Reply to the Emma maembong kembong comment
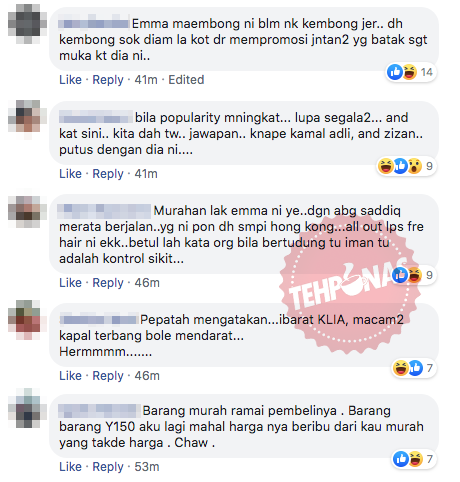460x482 pixels. tap(108, 80)
